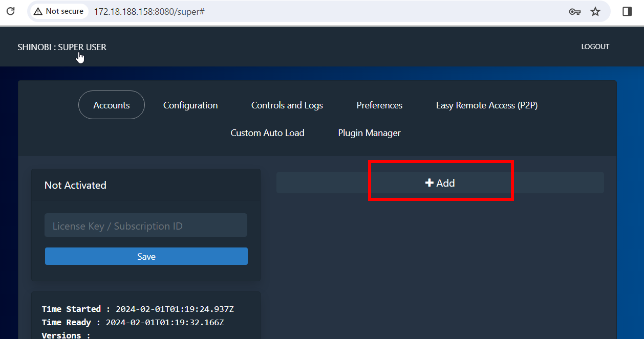Image resolution: width=644 pixels, height=339 pixels.
Task: Click the Not secure warning chip
Action: (x=58, y=11)
